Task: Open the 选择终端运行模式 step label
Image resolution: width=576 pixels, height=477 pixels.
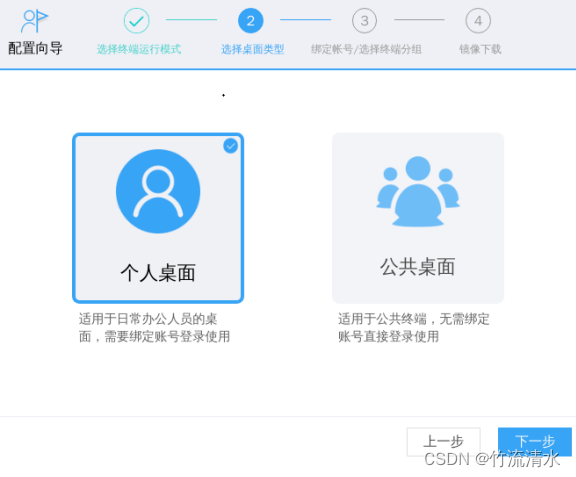Action: tap(139, 49)
